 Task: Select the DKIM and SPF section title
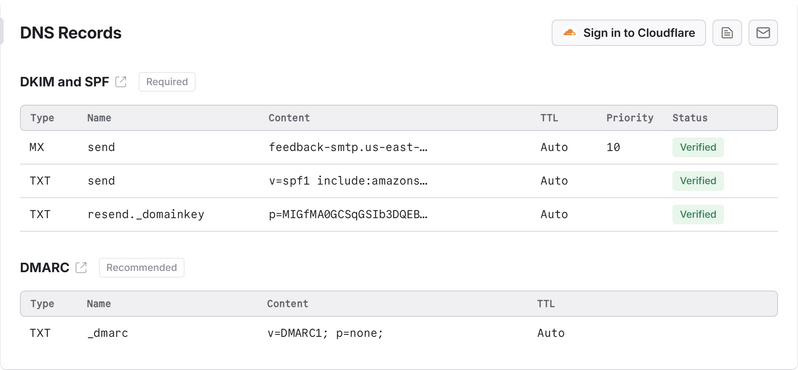[65, 82]
